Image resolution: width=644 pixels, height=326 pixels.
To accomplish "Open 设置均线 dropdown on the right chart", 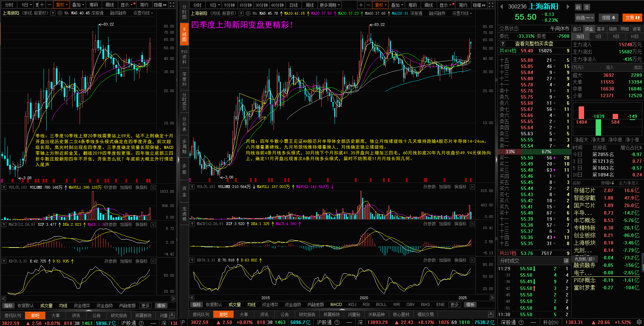I will [x=462, y=13].
